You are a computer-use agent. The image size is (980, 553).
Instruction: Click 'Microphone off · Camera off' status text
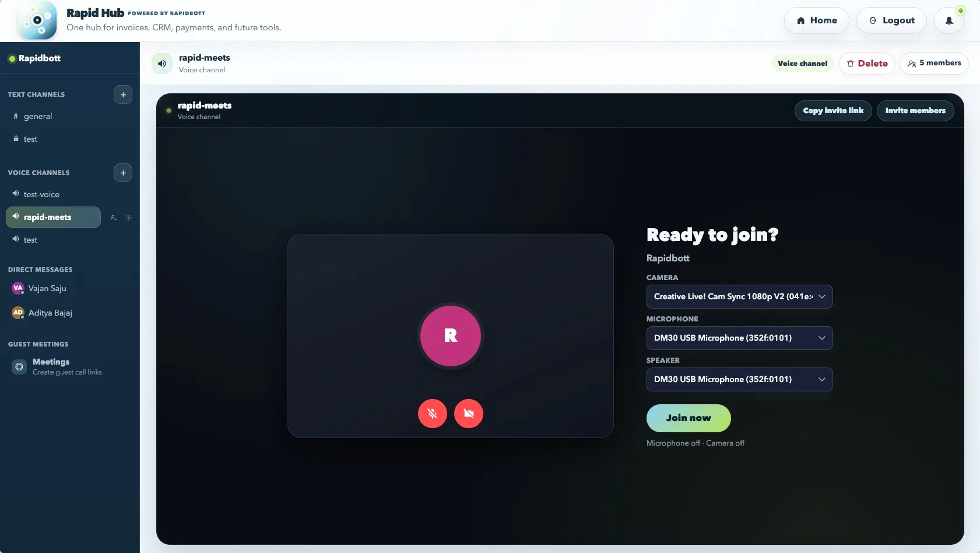coord(696,443)
